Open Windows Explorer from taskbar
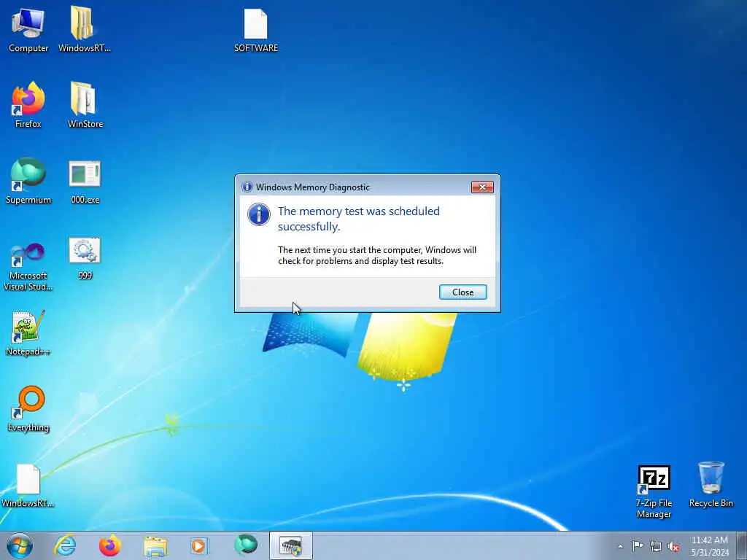 point(155,545)
